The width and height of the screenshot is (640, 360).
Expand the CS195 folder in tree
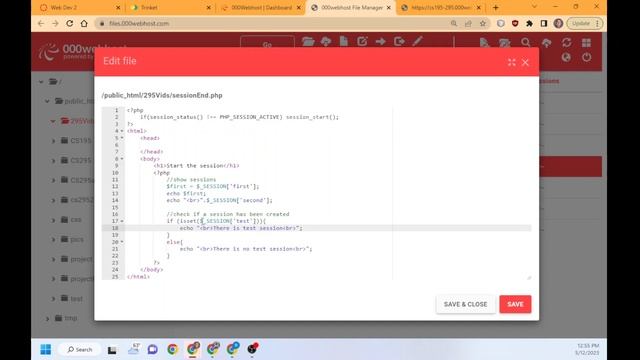click(x=53, y=141)
